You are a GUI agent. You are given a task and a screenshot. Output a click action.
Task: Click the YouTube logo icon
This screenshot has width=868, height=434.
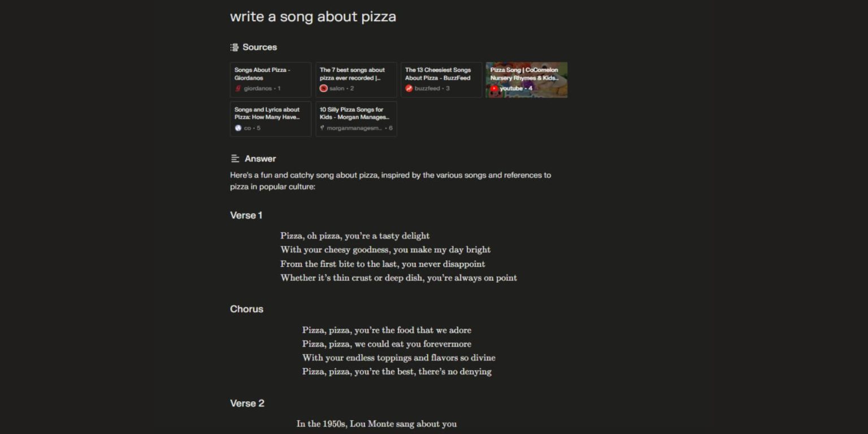pos(494,89)
